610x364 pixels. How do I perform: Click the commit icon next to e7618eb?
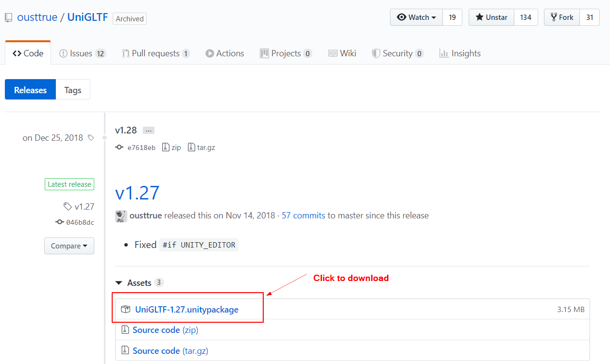point(119,148)
